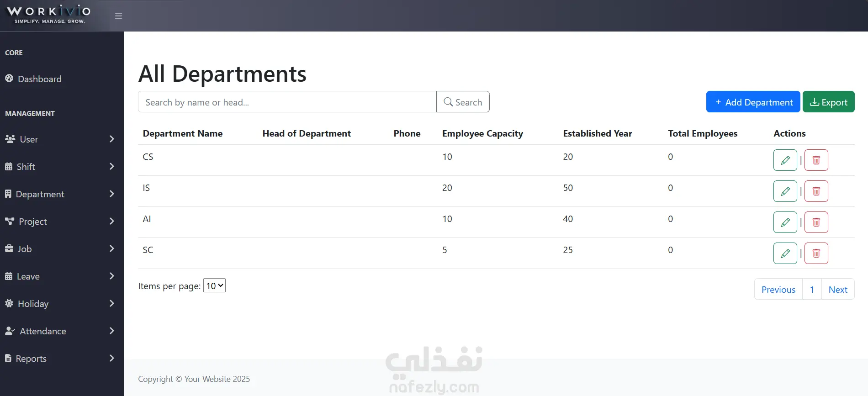Expand the Department sidebar menu
Image resolution: width=868 pixels, height=396 pixels.
[62, 194]
